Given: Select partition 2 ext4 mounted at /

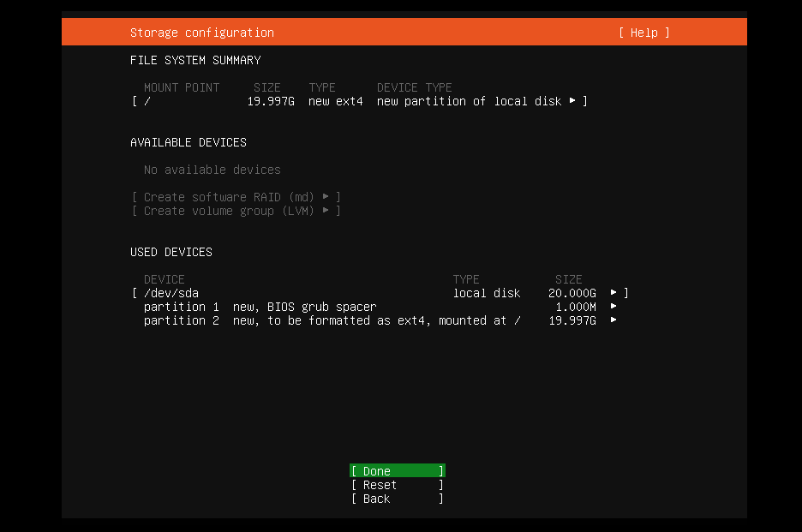Looking at the screenshot, I should click(x=332, y=320).
